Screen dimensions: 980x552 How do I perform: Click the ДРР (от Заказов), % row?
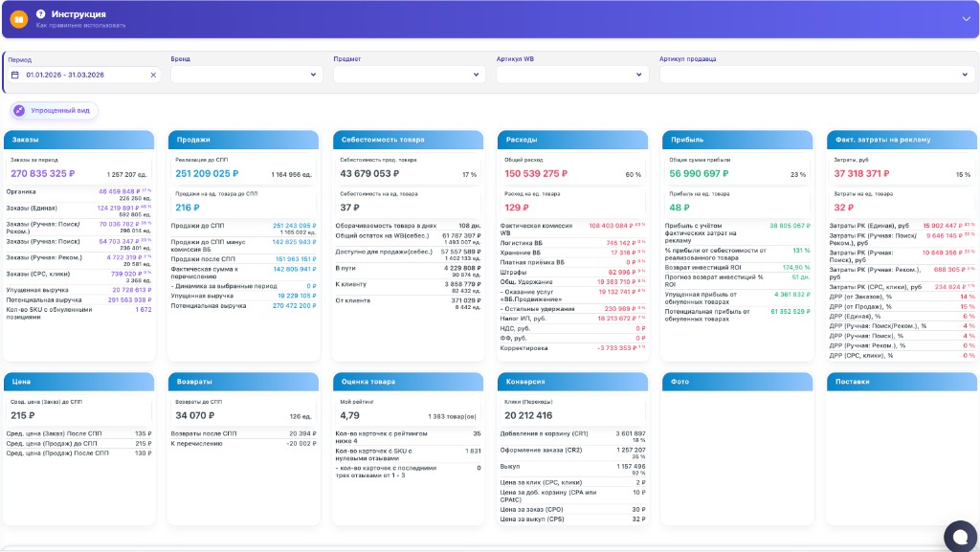(x=902, y=297)
